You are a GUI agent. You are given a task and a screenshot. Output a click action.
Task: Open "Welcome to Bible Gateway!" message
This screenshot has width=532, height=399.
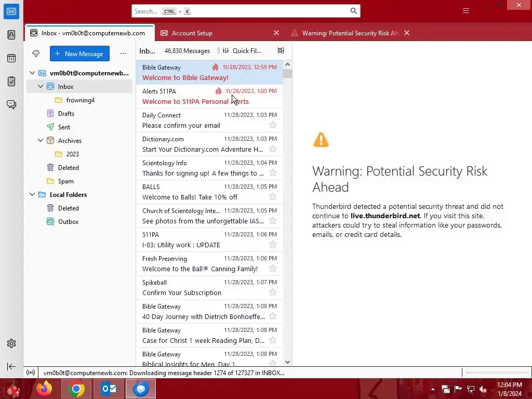point(209,72)
